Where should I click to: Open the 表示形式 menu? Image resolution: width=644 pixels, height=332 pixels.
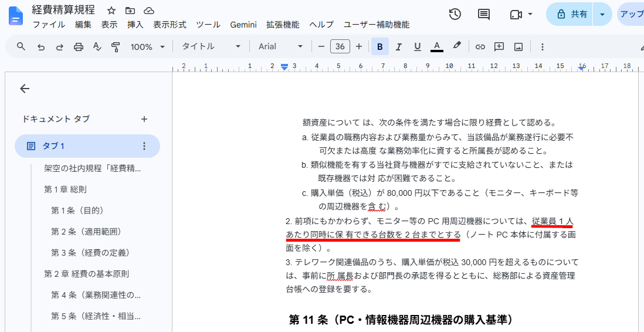pyautogui.click(x=170, y=25)
